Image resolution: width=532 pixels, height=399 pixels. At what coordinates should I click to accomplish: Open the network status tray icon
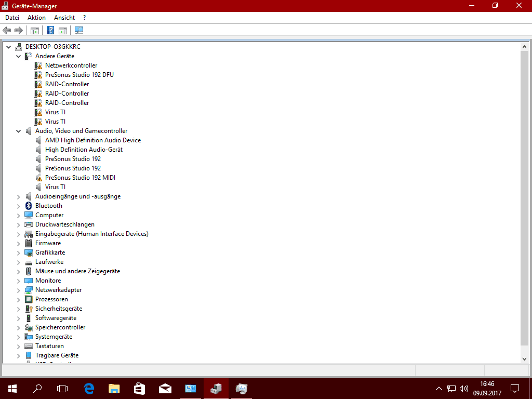click(451, 389)
